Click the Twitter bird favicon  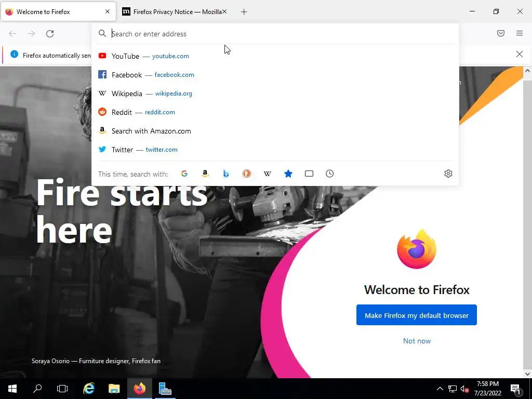[x=102, y=149]
